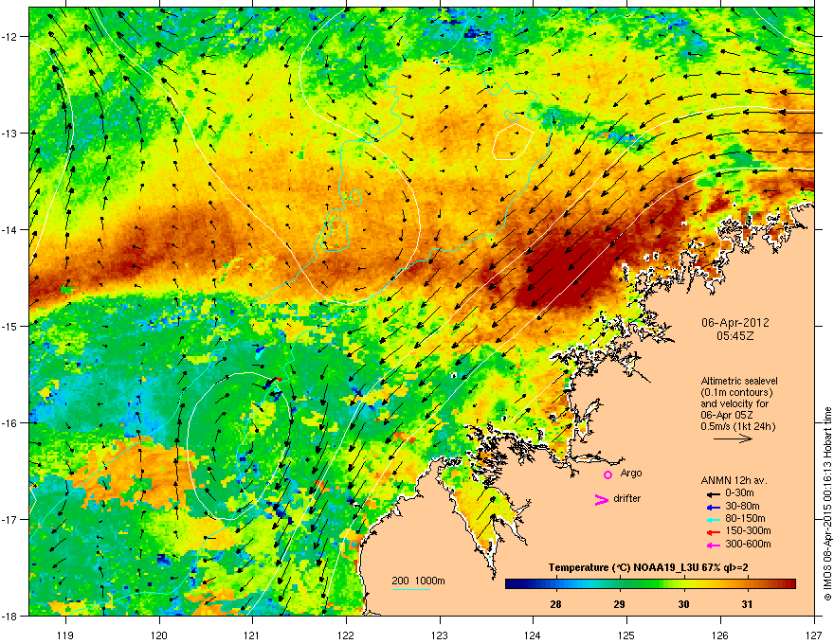Click the drifter legend label
This screenshot has width=834, height=644.
tap(627, 498)
